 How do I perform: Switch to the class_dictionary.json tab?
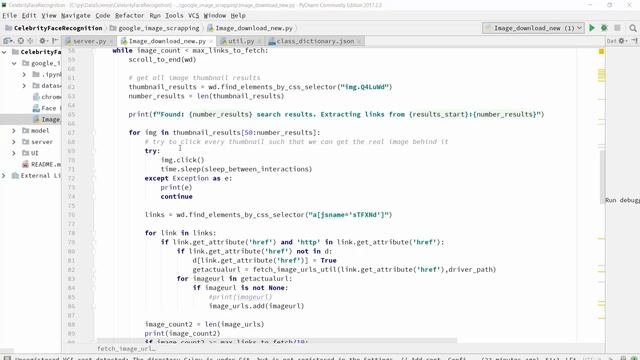(314, 41)
